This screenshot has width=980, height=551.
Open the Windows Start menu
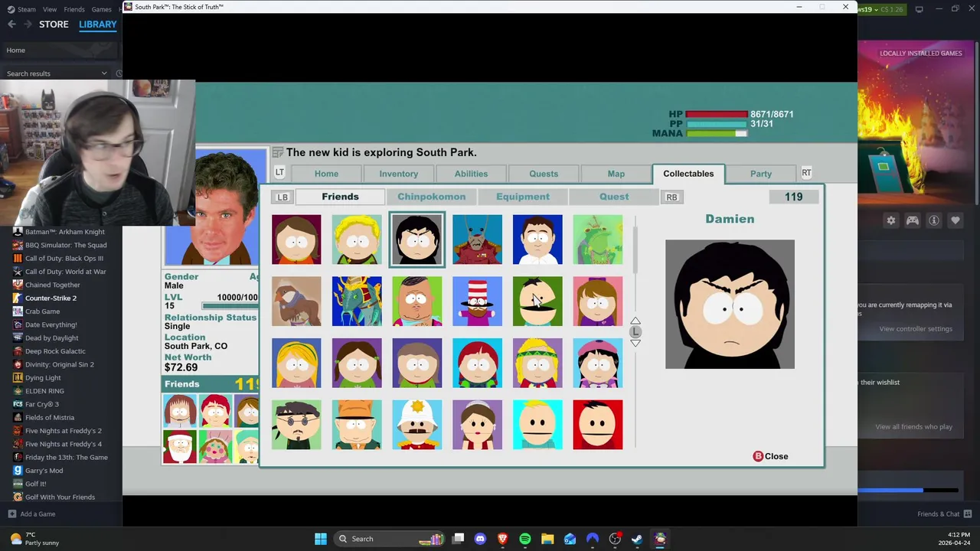(321, 539)
